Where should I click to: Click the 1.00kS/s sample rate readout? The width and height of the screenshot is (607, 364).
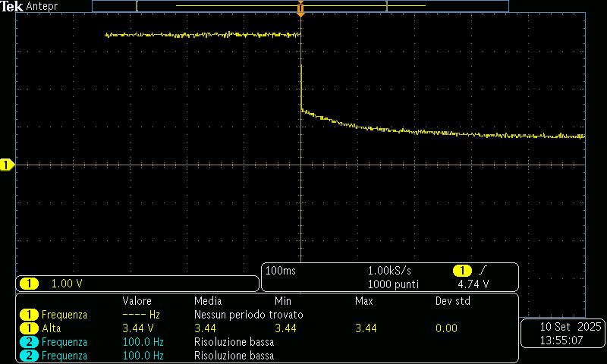pos(389,271)
